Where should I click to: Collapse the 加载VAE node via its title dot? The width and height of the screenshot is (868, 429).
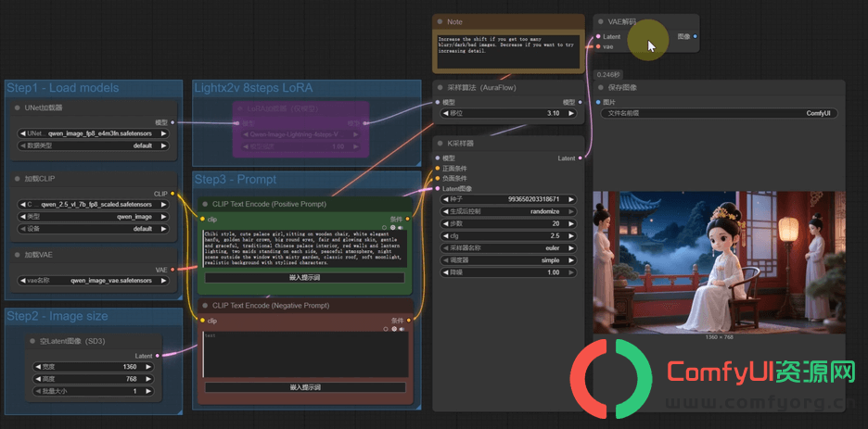(18, 255)
